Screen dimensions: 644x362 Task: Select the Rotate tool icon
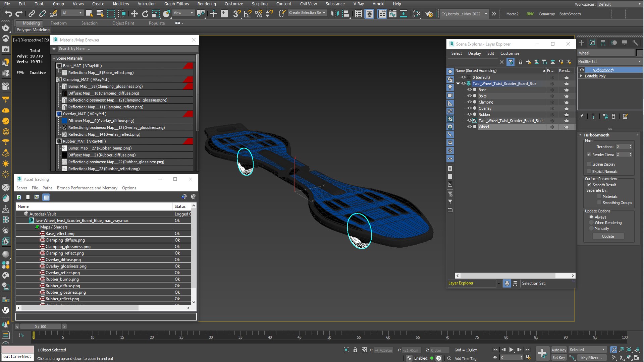(145, 14)
